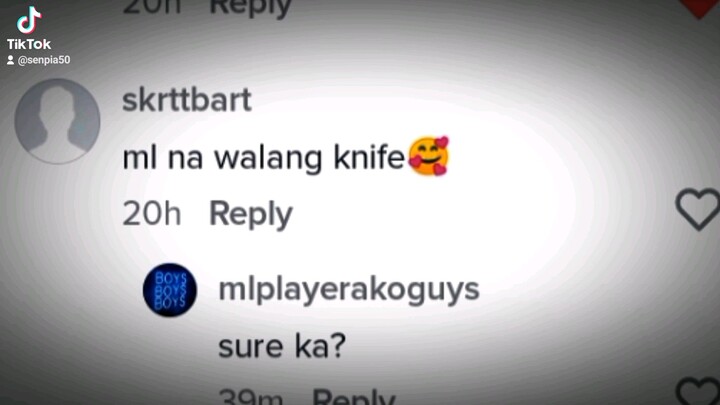Tap the TikTok wordmark text
Viewport: 720px width, 405px height.
click(x=28, y=44)
